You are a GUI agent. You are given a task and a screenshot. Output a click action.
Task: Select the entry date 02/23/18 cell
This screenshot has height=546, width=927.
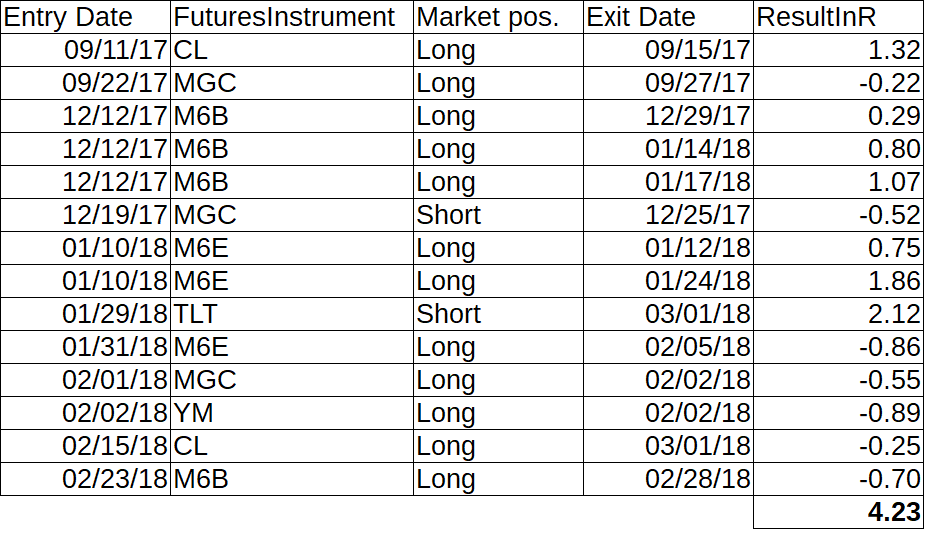(x=85, y=479)
